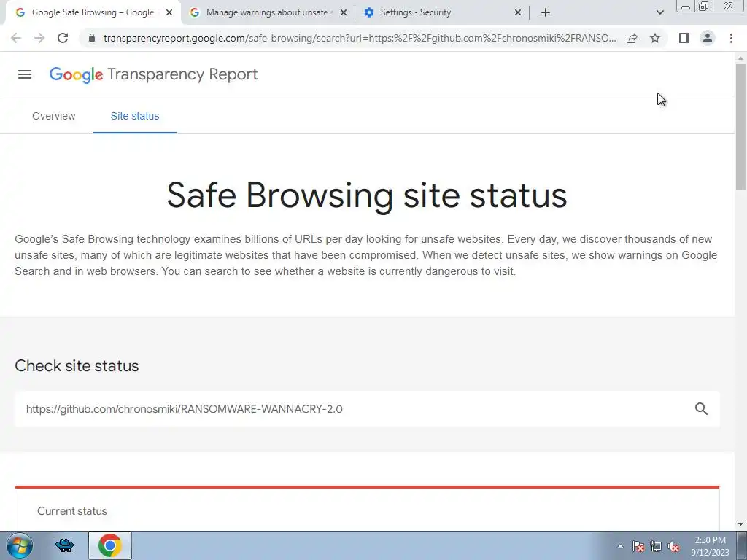
Task: Click the scrollbar down arrow
Action: (741, 524)
